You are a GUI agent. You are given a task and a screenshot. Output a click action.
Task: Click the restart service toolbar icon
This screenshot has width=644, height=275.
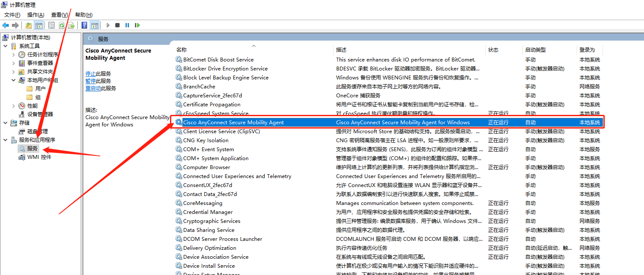(137, 25)
